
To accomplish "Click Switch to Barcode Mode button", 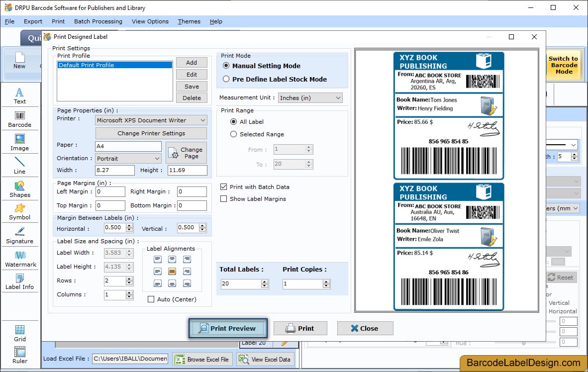I will 563,65.
